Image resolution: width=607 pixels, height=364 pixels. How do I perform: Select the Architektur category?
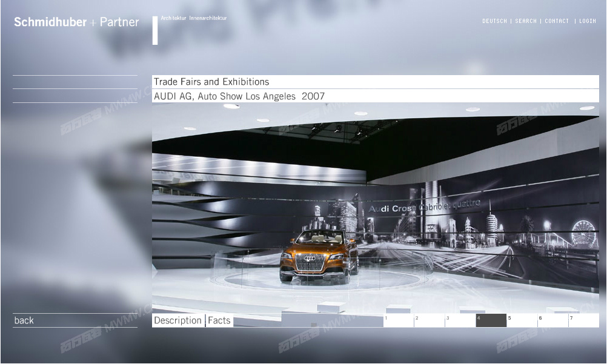[x=173, y=18]
